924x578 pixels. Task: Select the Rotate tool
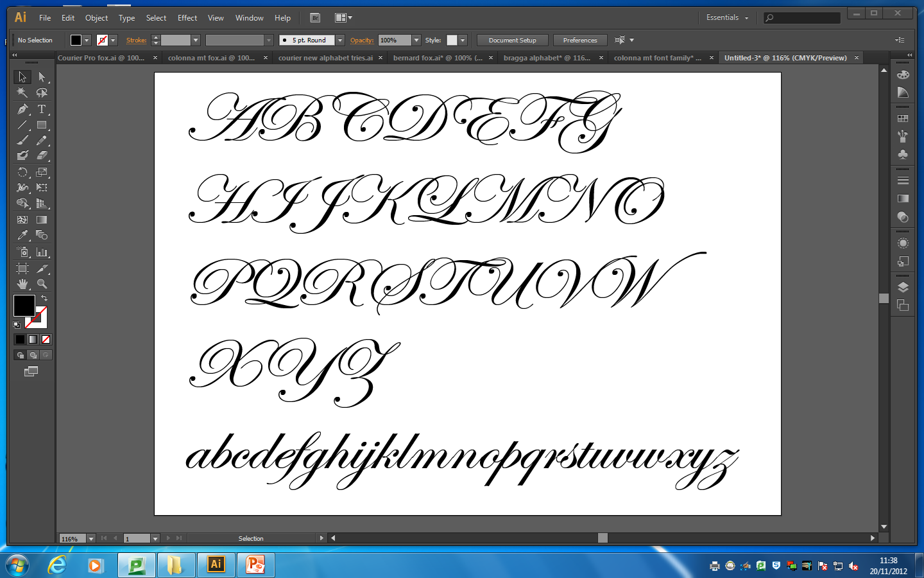click(22, 171)
